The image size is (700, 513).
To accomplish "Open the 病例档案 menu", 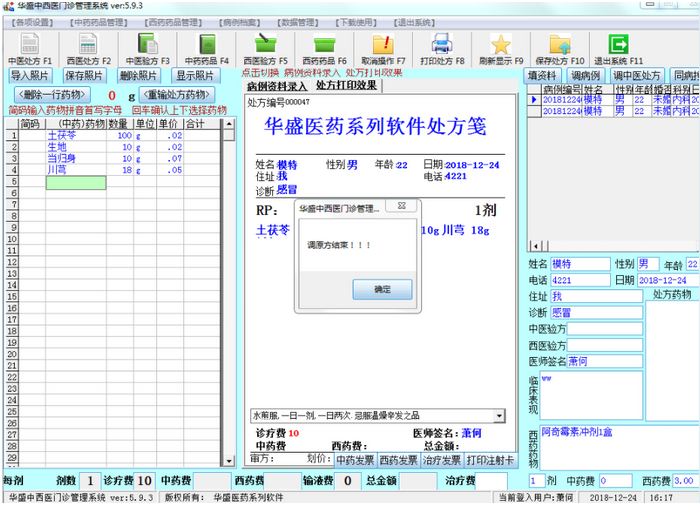I will click(240, 22).
